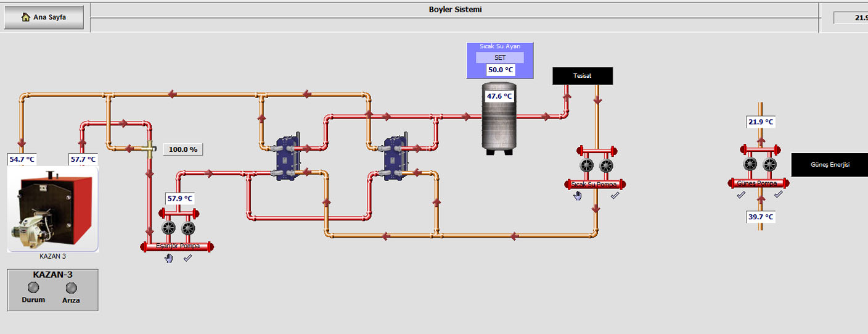Screen dimensions: 868x334
Task: Toggle the checkmark under Eşanjör Pompa
Action: coord(187,258)
